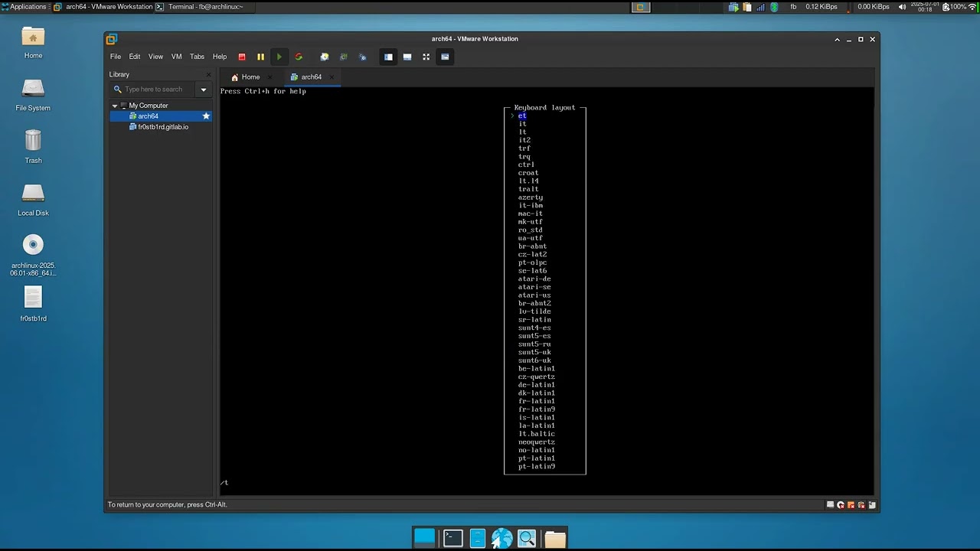980x551 pixels.
Task: Select fr0stb1rd.gitlab.io in the library
Action: (x=158, y=127)
